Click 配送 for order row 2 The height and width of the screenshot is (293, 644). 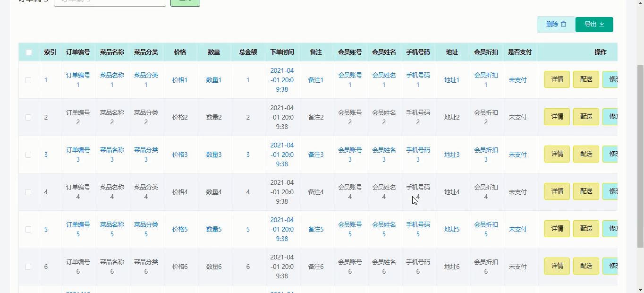coord(586,117)
